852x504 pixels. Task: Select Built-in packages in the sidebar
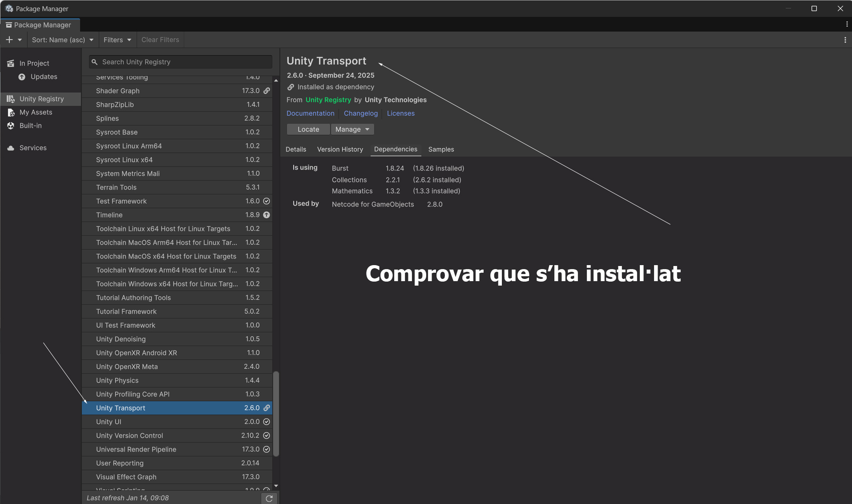tap(30, 125)
